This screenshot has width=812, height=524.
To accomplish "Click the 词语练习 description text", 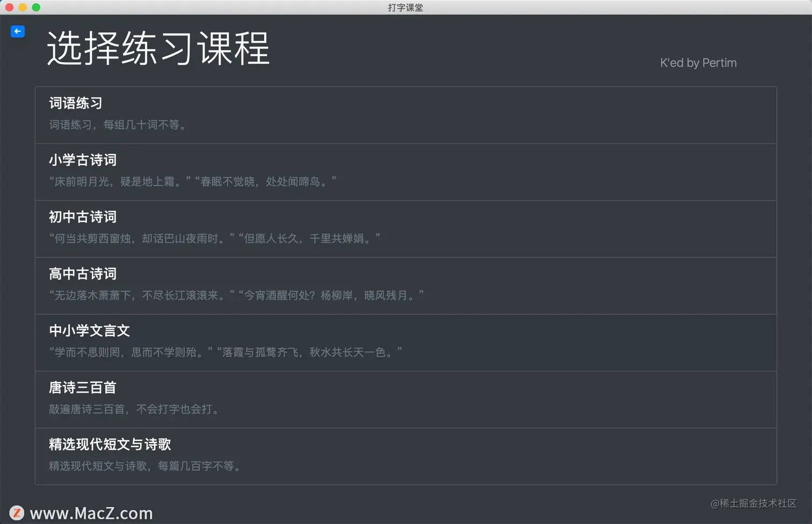I will tap(118, 125).
